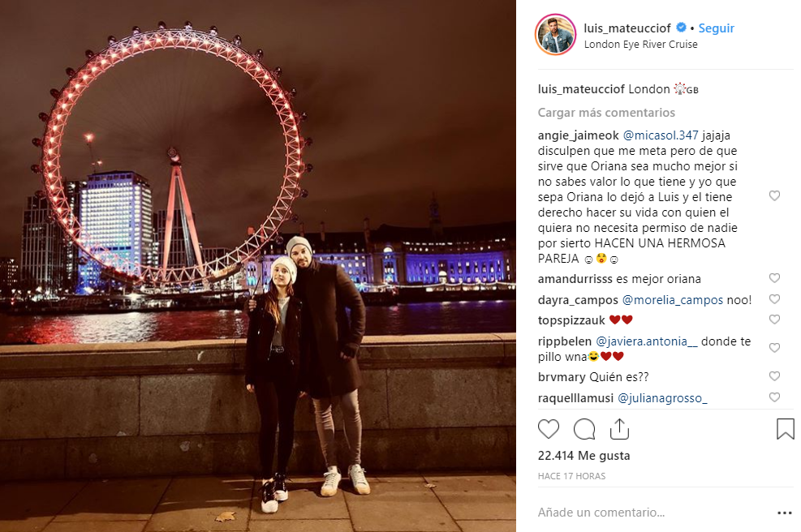Open luis_mateucciof profile picture
The image size is (801, 532).
click(x=555, y=35)
